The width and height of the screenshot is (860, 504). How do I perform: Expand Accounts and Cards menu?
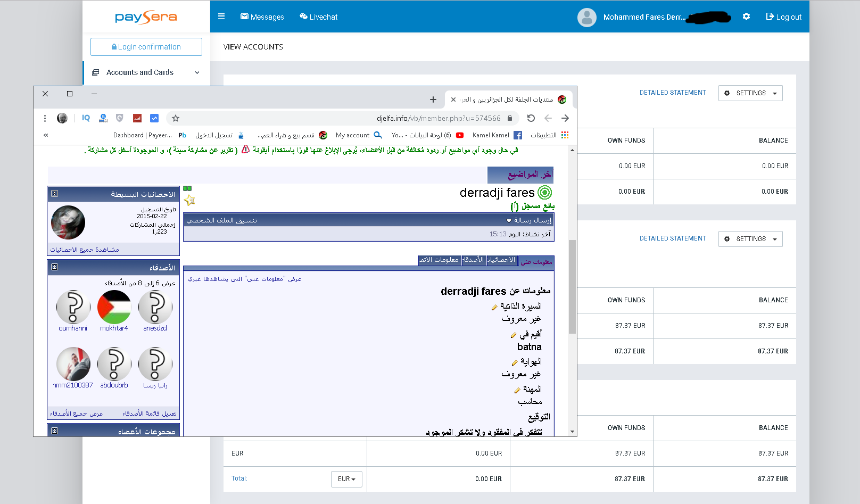coord(146,72)
